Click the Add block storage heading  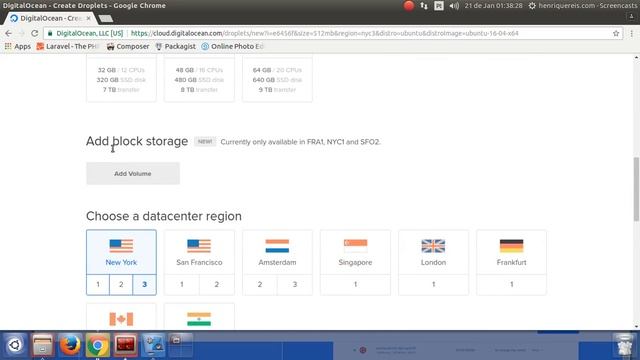click(137, 141)
